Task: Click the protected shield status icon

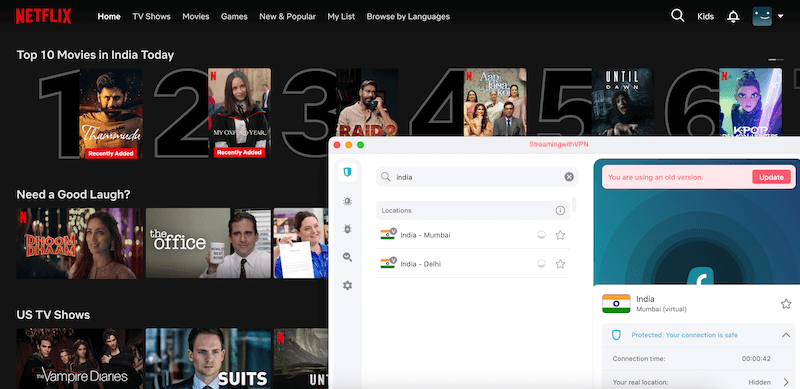Action: coord(616,335)
